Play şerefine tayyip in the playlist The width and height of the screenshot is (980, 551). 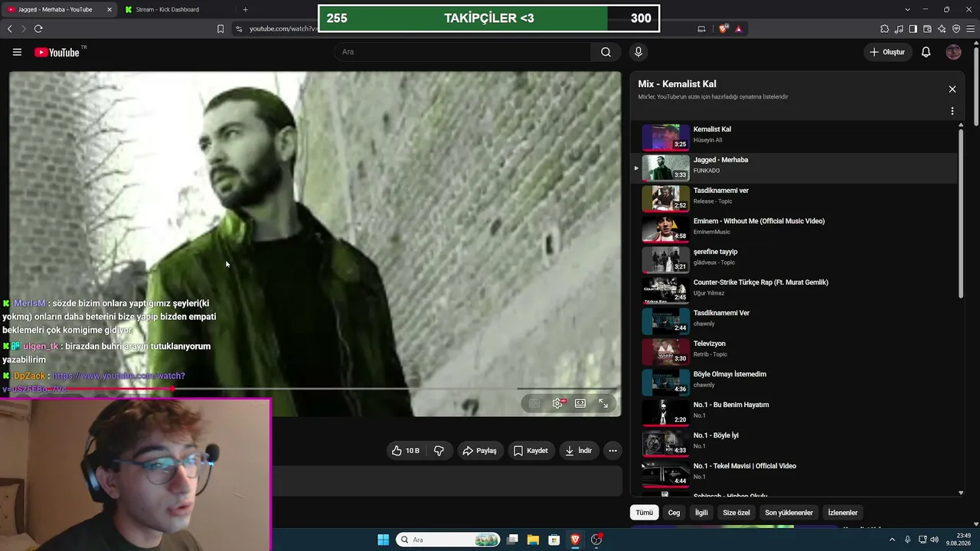[x=795, y=259]
